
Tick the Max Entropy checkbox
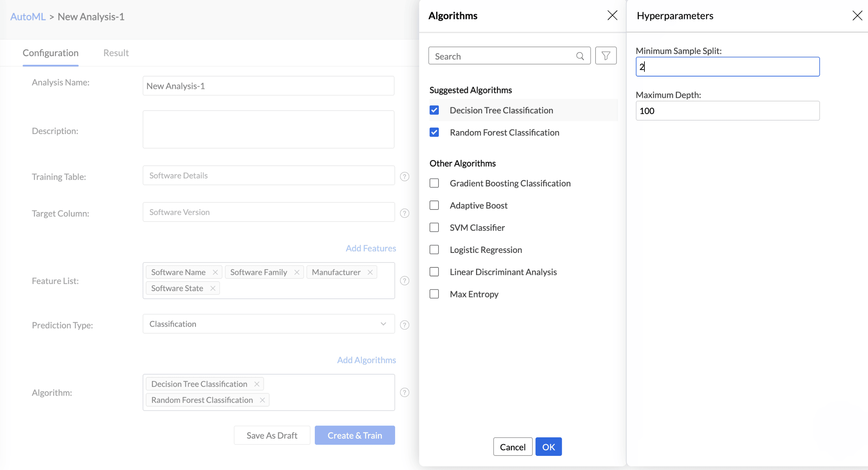pos(434,294)
